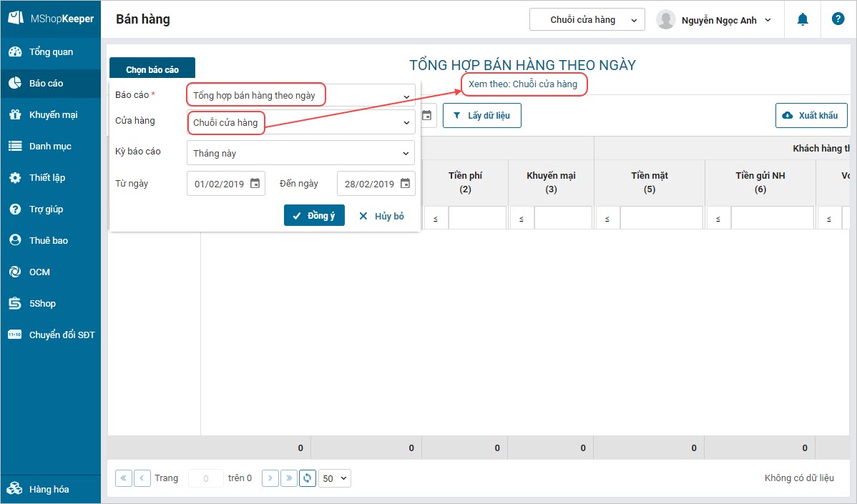Open the Chuỗi cửa hàng header dropdown
The width and height of the screenshot is (857, 504).
click(587, 19)
